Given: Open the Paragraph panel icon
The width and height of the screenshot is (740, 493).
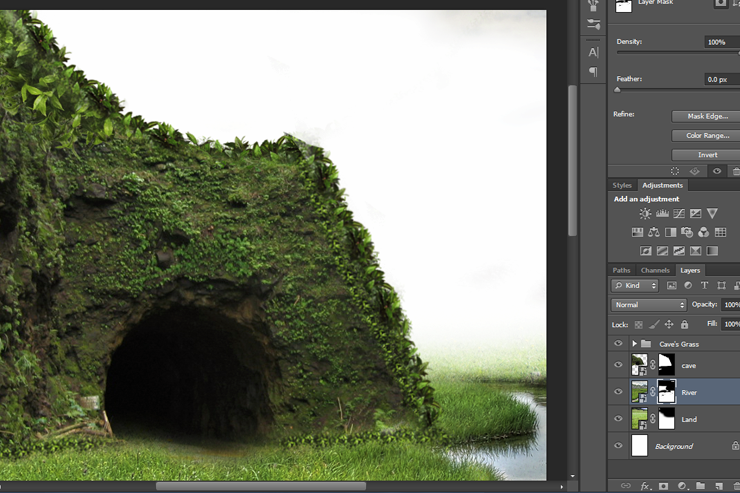Looking at the screenshot, I should pyautogui.click(x=593, y=72).
